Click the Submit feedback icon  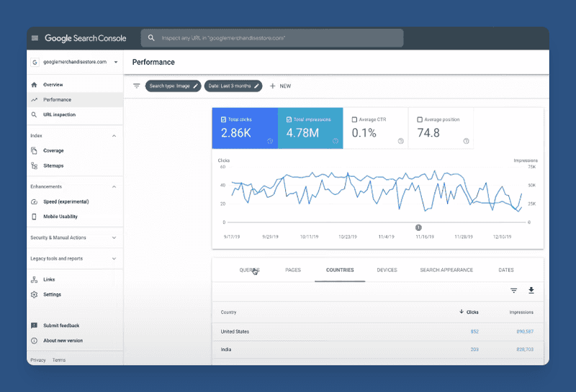tap(34, 326)
